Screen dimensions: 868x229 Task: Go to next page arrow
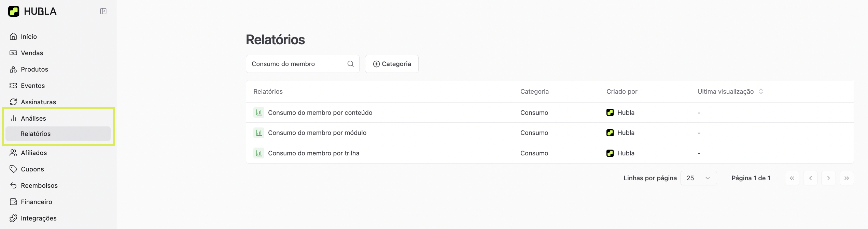(x=828, y=178)
